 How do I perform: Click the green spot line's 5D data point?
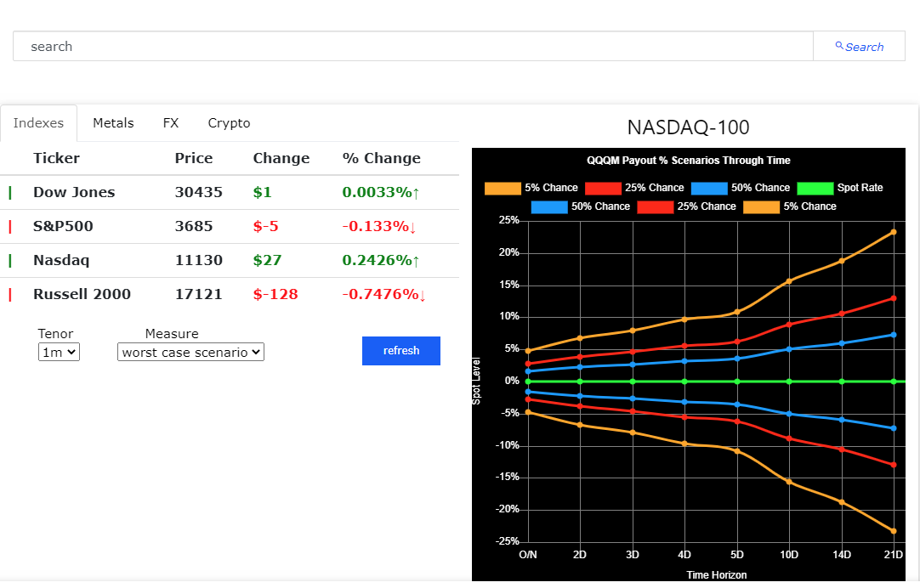click(x=737, y=382)
